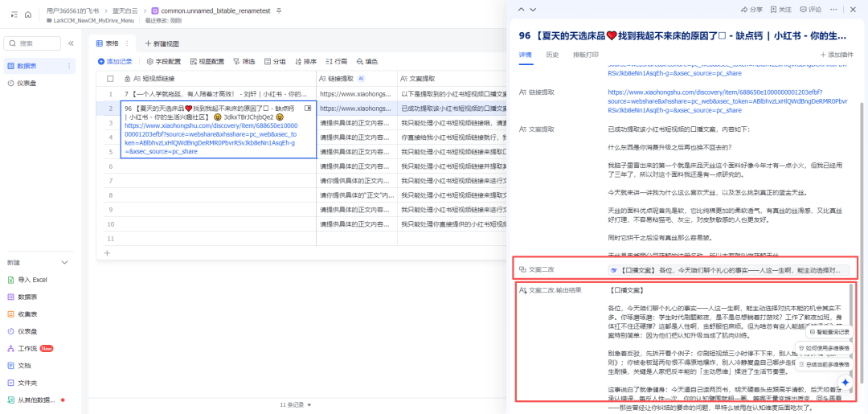
Task: Open the LarkCCM_NewCM_MyDrive_Menu folder path
Action: [x=91, y=20]
